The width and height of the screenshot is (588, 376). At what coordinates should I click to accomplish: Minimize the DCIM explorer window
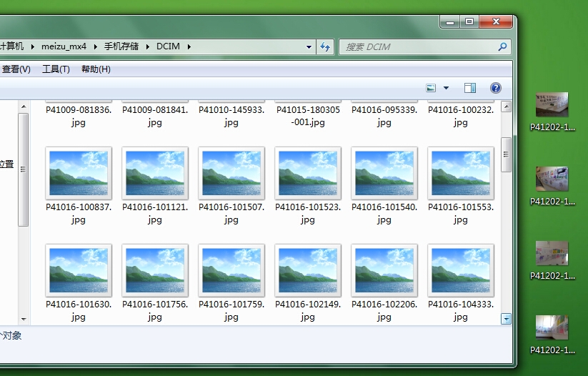pos(450,21)
